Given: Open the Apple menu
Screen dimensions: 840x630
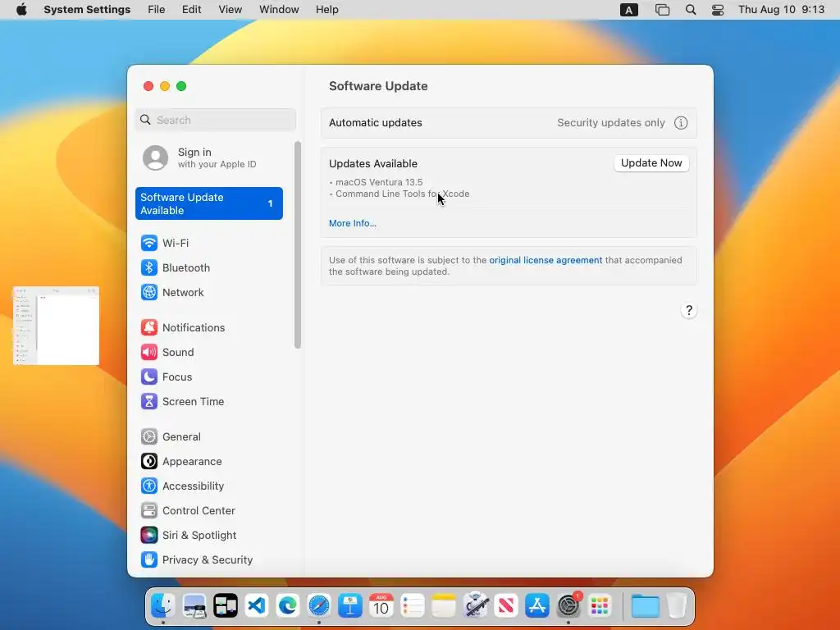Looking at the screenshot, I should (x=22, y=10).
